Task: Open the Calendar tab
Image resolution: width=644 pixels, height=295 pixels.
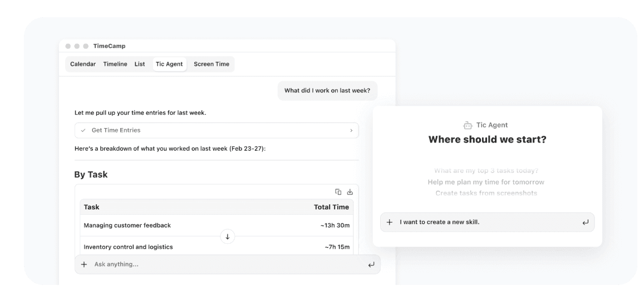Action: pyautogui.click(x=83, y=64)
